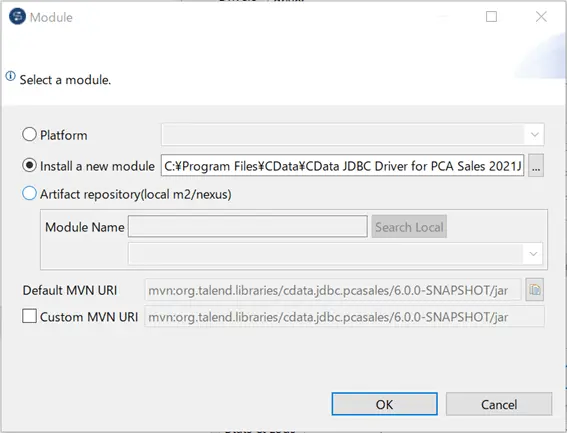567x433 pixels.
Task: Select the Platform radio button
Action: (29, 134)
